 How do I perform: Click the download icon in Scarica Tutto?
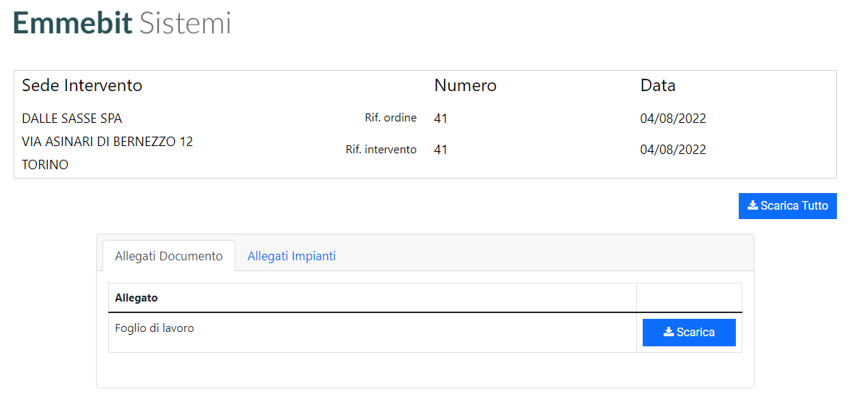tap(752, 205)
